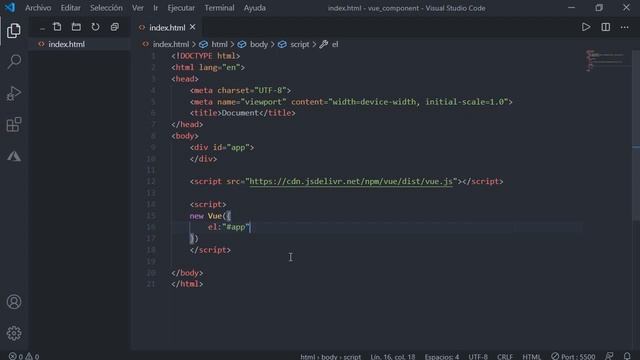Expand the el breadcrumb segment

coord(335,44)
